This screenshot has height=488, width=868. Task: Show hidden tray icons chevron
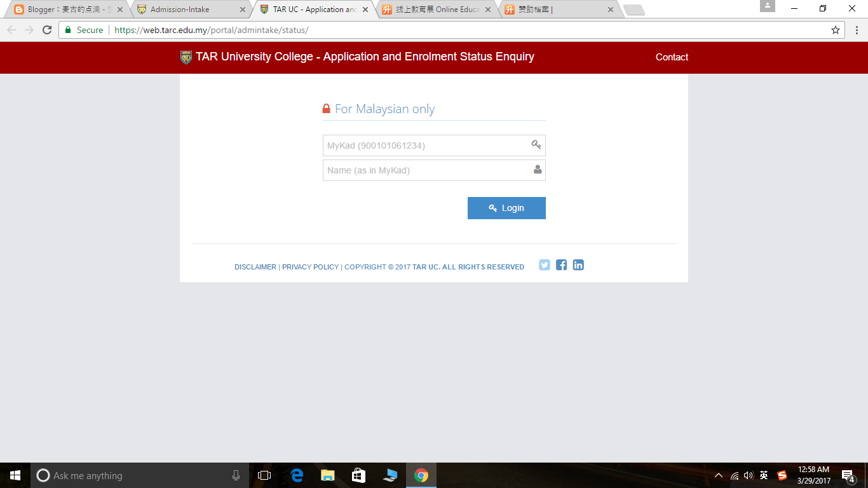pos(719,475)
